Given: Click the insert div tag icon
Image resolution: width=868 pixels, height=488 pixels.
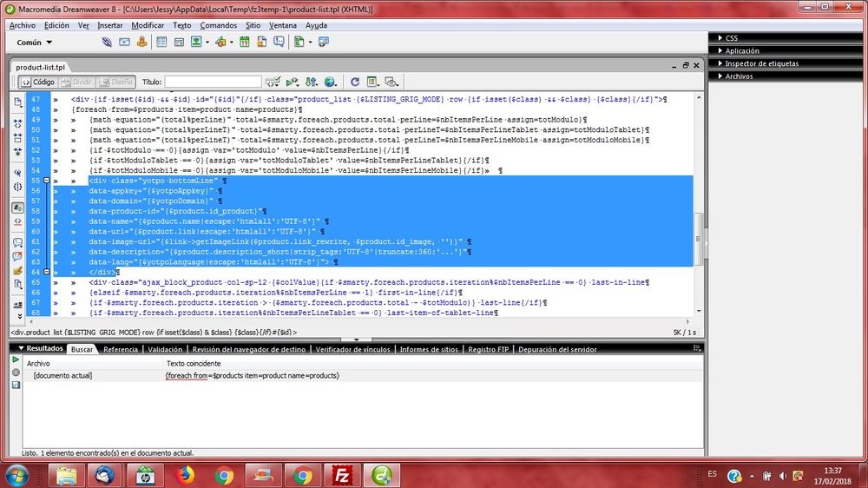Looking at the screenshot, I should tap(179, 42).
